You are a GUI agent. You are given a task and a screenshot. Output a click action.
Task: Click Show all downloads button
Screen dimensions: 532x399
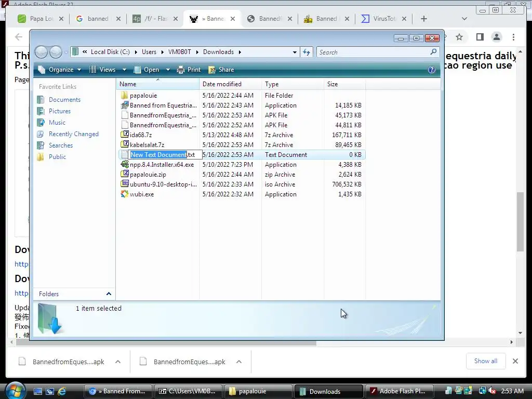[x=486, y=362]
